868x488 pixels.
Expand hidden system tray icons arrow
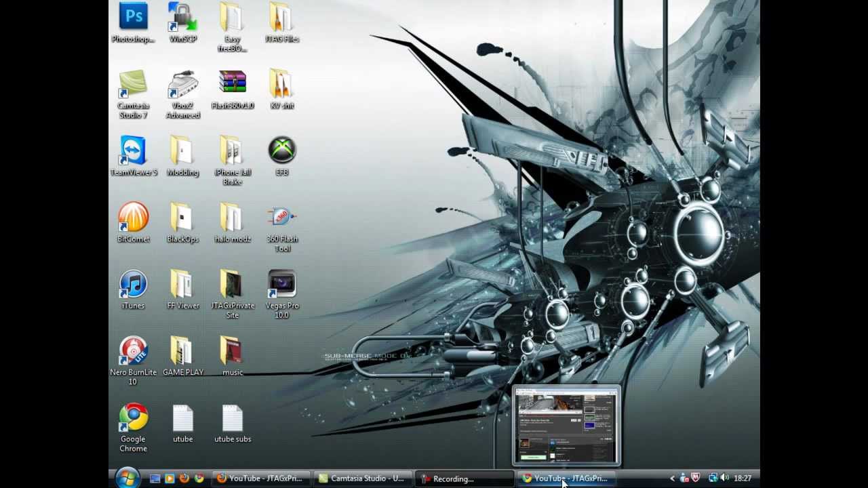pyautogui.click(x=672, y=479)
